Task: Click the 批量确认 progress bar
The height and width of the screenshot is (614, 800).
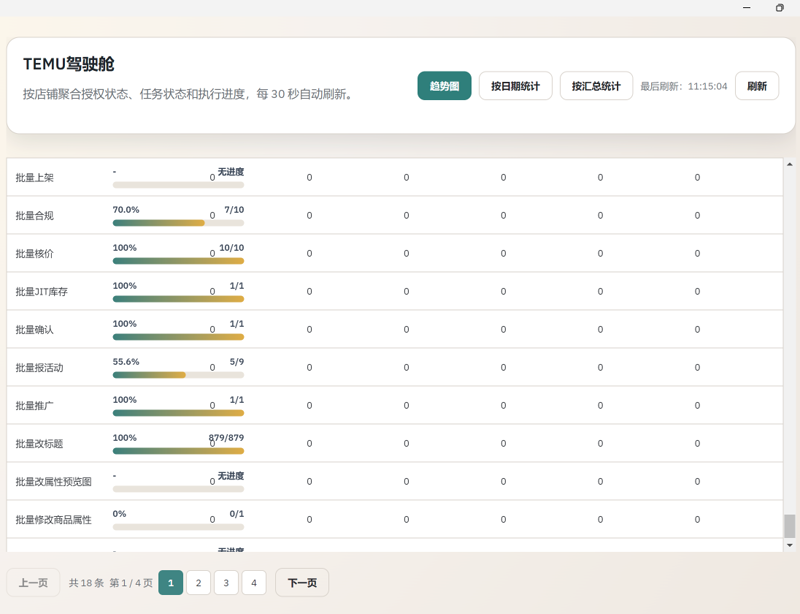Action: pos(178,337)
